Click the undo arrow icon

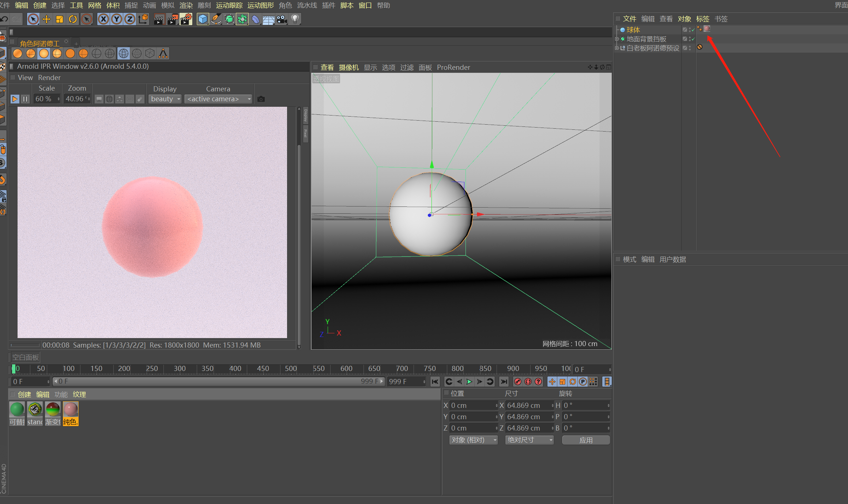click(4, 19)
